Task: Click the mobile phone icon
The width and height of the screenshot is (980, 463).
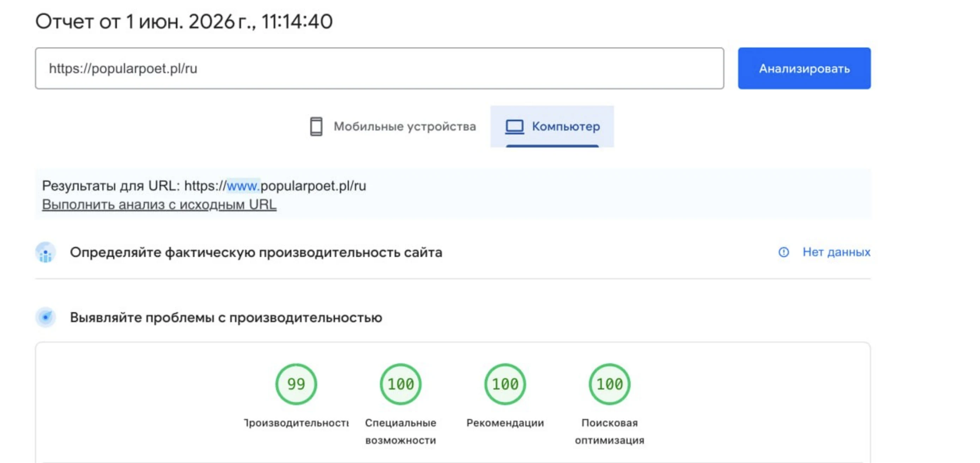Action: click(x=316, y=126)
